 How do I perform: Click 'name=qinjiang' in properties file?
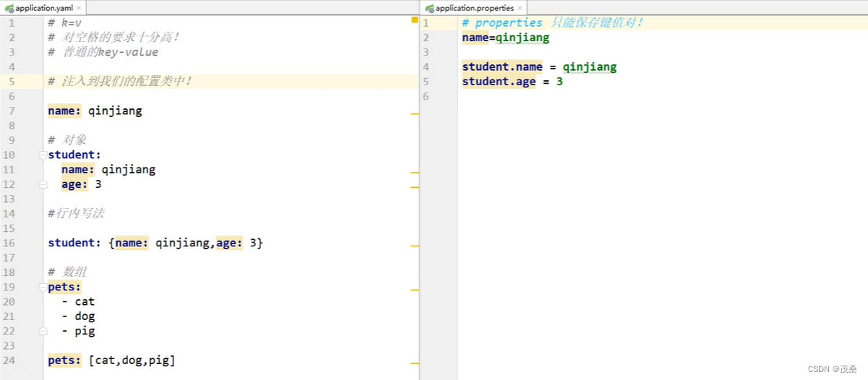(x=505, y=38)
